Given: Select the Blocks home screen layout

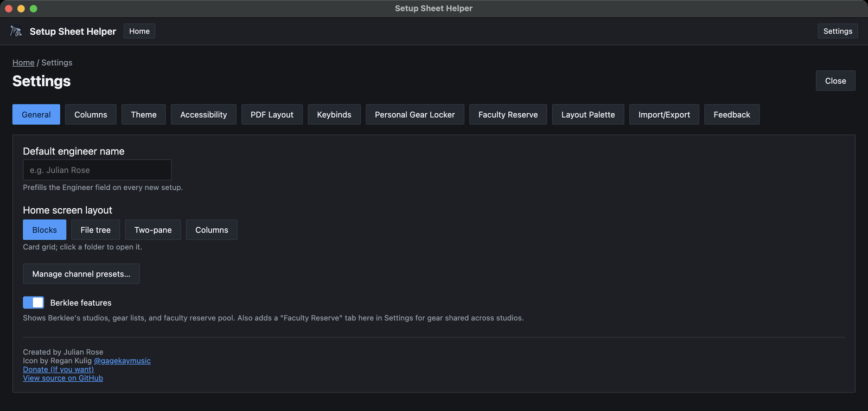Looking at the screenshot, I should [44, 230].
